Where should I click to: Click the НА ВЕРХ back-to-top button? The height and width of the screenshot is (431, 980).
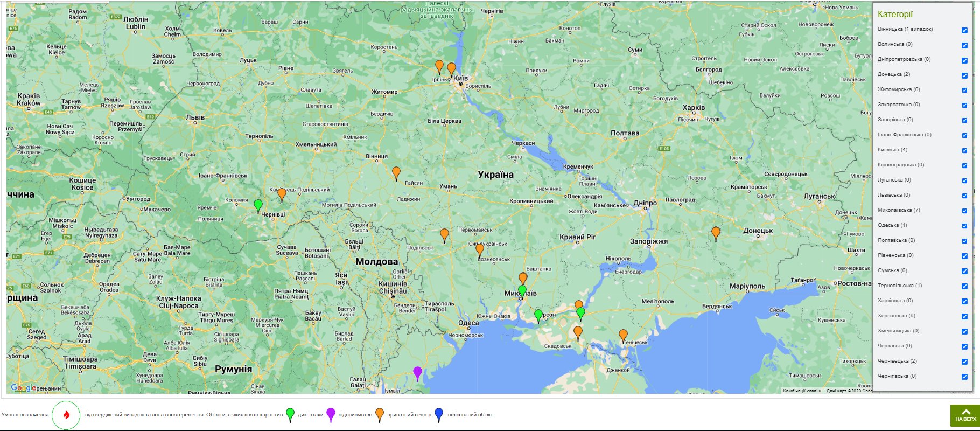coord(965,415)
